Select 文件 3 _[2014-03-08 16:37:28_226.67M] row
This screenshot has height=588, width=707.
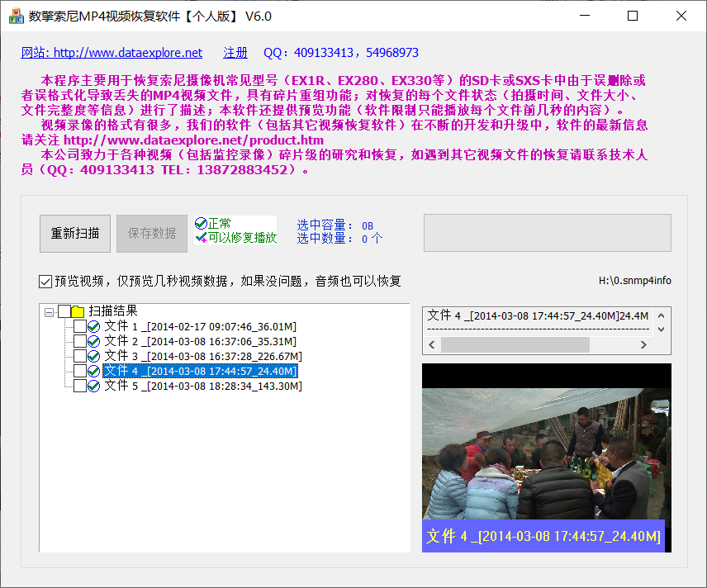click(x=203, y=356)
